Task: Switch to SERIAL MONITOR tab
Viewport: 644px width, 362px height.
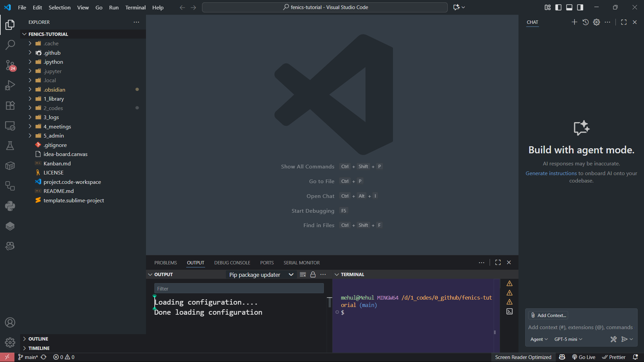Action: (x=301, y=263)
